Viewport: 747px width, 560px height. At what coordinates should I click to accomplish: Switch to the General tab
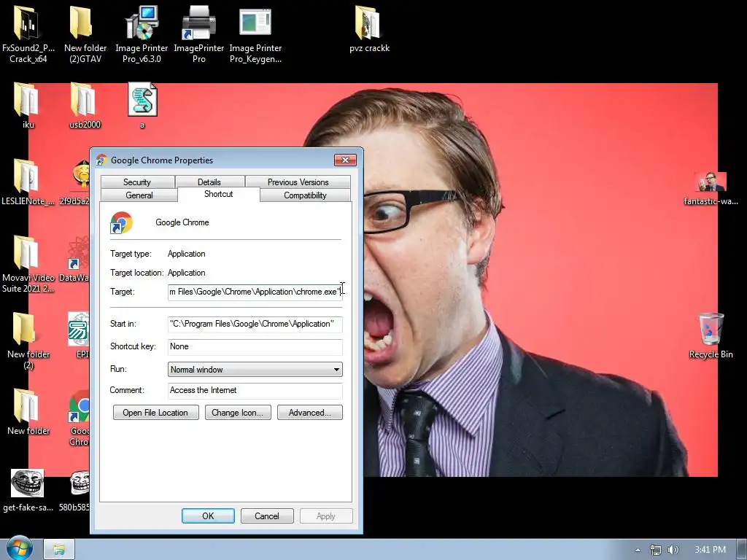point(139,195)
